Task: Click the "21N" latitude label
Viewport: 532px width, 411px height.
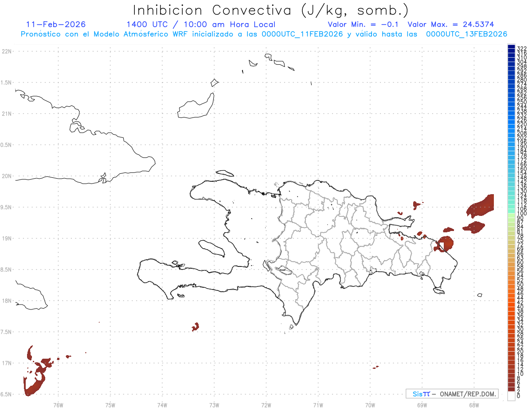Action: click(7, 114)
